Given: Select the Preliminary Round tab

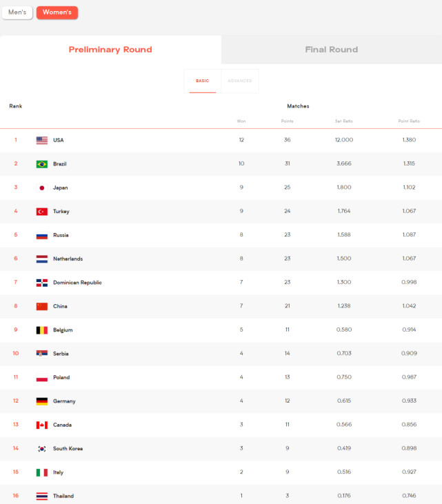Looking at the screenshot, I should click(110, 50).
